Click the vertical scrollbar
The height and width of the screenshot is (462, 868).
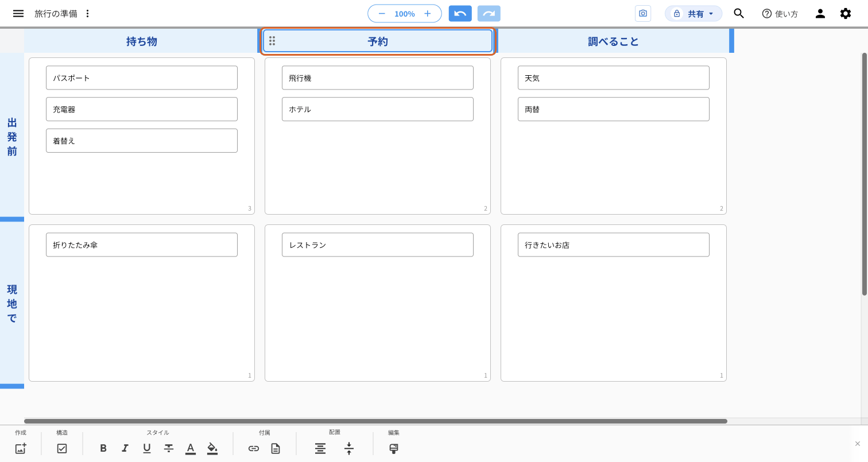[x=865, y=174]
